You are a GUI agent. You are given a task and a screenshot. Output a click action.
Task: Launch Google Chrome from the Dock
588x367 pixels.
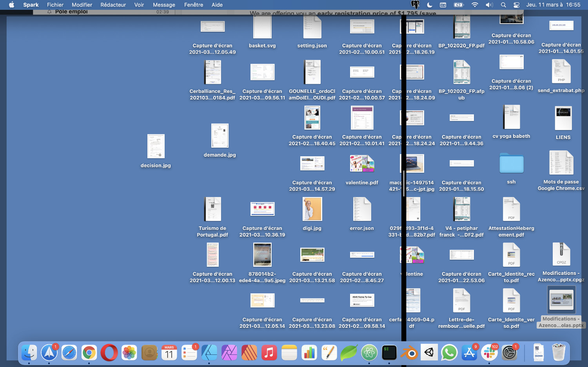click(x=89, y=353)
